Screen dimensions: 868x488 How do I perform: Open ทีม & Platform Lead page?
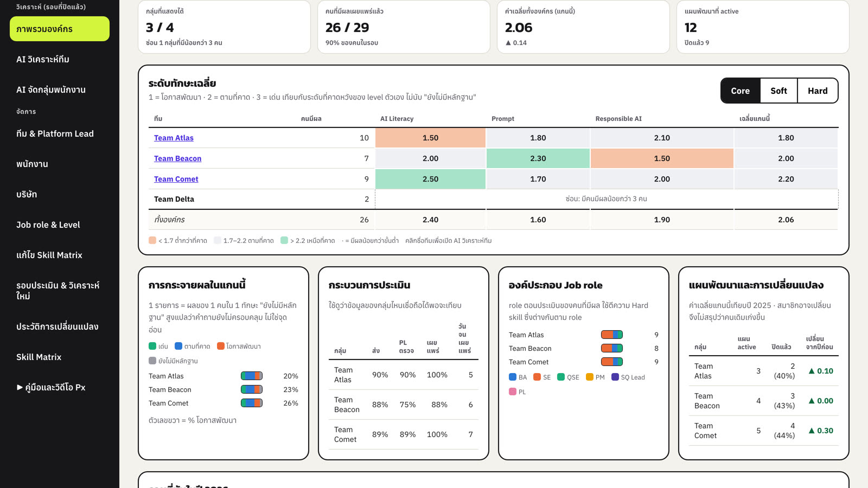[x=60, y=133]
